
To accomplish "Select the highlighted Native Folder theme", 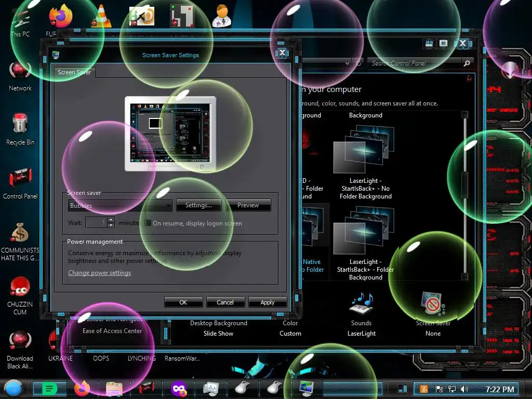I will (x=315, y=242).
